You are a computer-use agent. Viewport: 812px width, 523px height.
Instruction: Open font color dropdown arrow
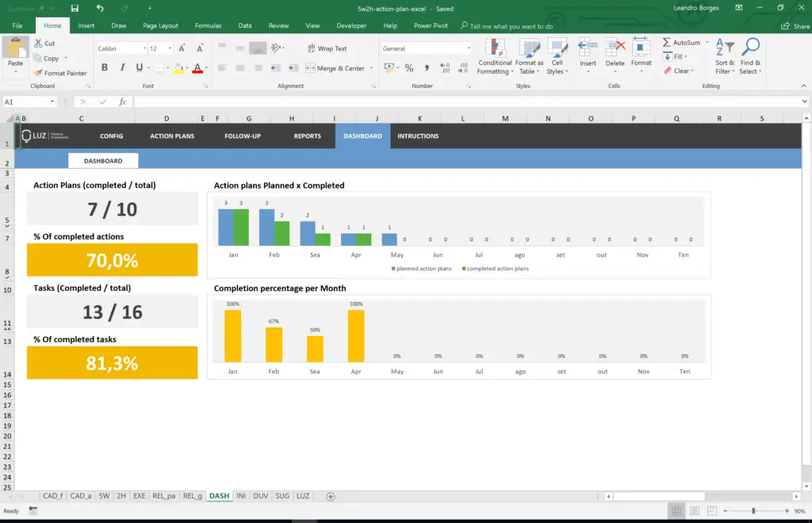[x=206, y=68]
